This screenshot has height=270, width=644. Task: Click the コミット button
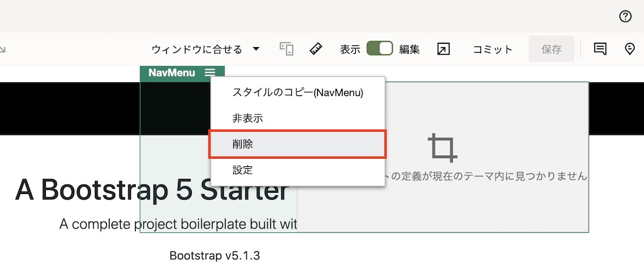click(x=492, y=49)
